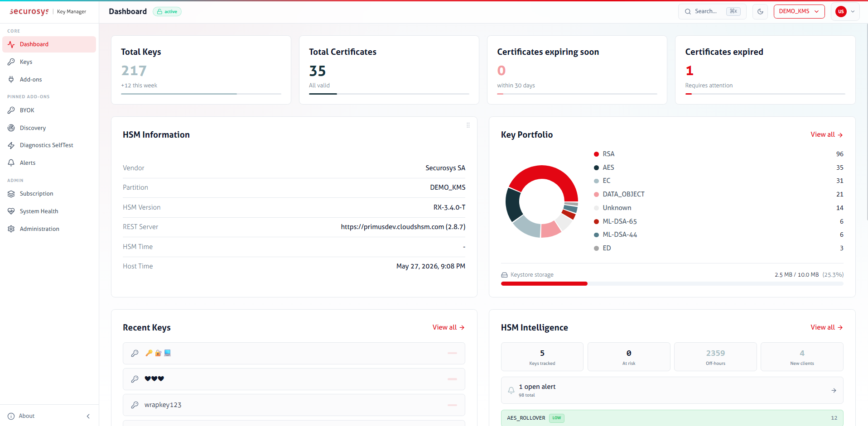
Task: Click the ML-DSA-44 legend entry
Action: [x=719, y=235]
